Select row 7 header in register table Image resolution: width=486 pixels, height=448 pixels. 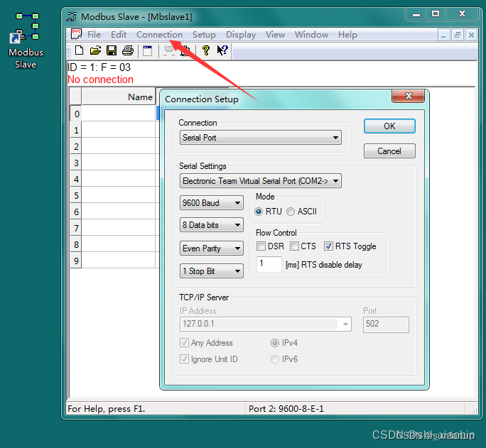[x=76, y=228]
